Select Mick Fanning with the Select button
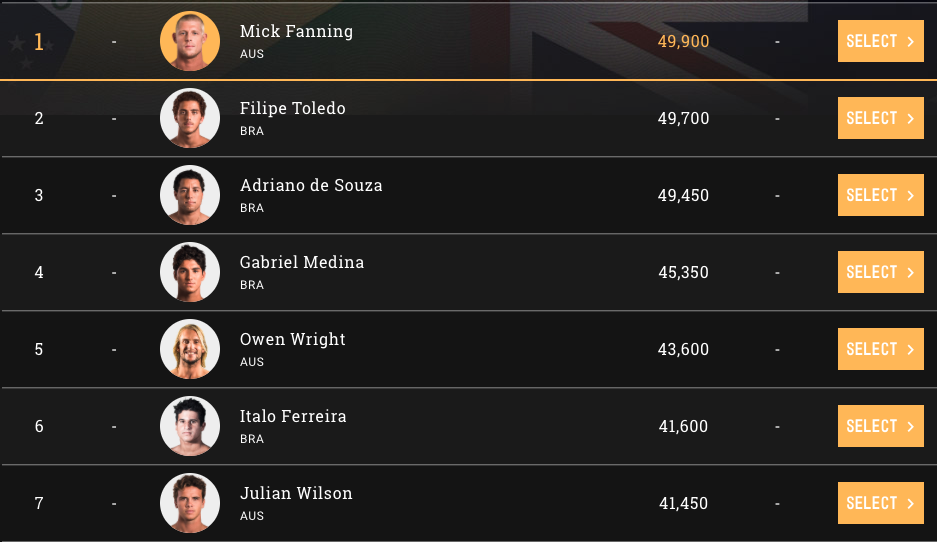The height and width of the screenshot is (542, 937). pos(880,41)
